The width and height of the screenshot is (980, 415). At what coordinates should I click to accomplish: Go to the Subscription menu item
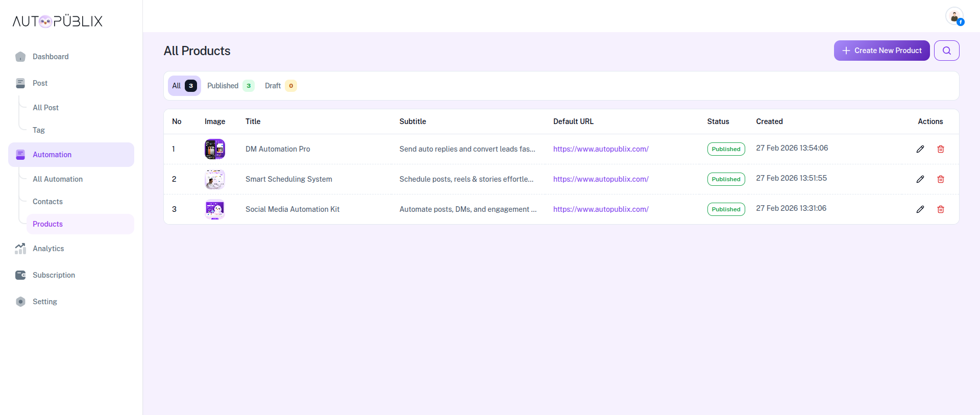coord(71,275)
